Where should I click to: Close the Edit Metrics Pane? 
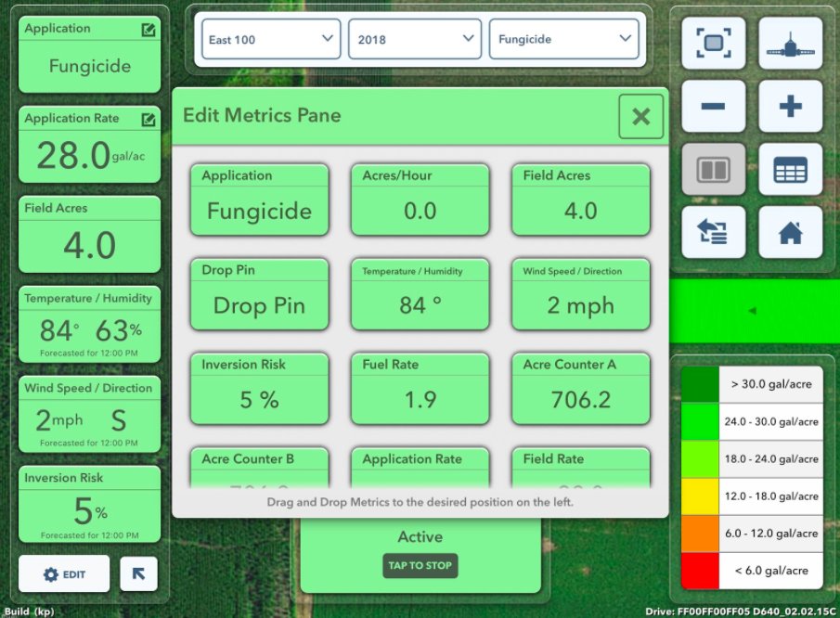(x=640, y=117)
